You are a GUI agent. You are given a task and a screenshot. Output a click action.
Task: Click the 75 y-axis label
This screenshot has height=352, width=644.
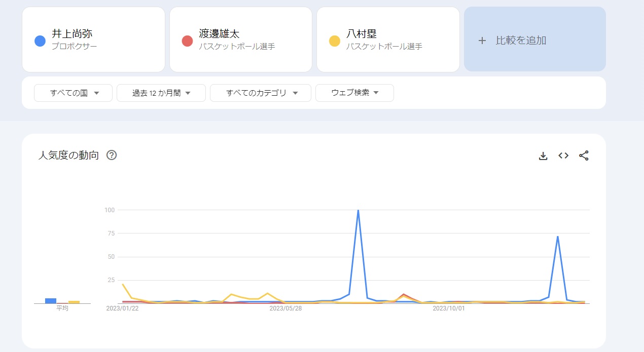[x=111, y=233]
